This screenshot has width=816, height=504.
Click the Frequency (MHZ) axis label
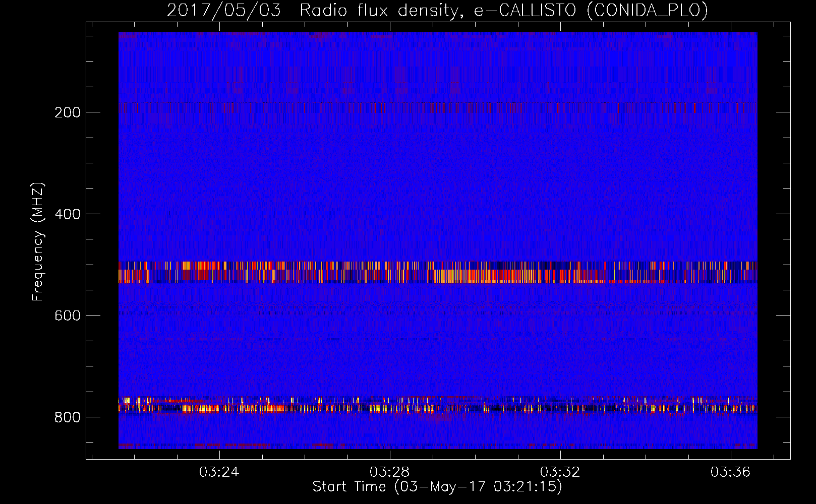coord(37,241)
